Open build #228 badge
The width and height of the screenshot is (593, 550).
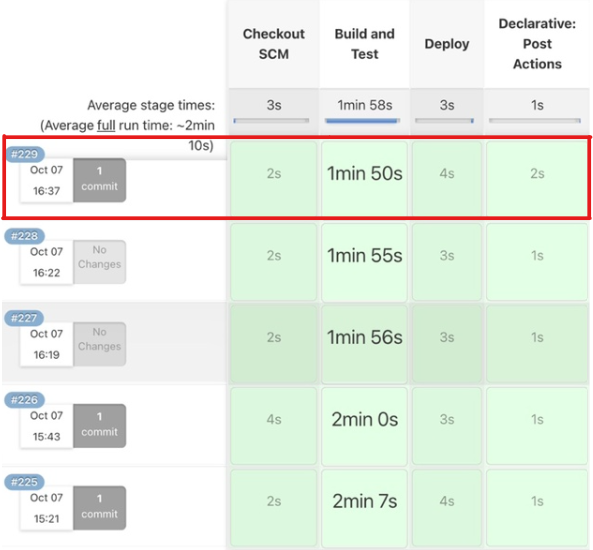pyautogui.click(x=25, y=236)
